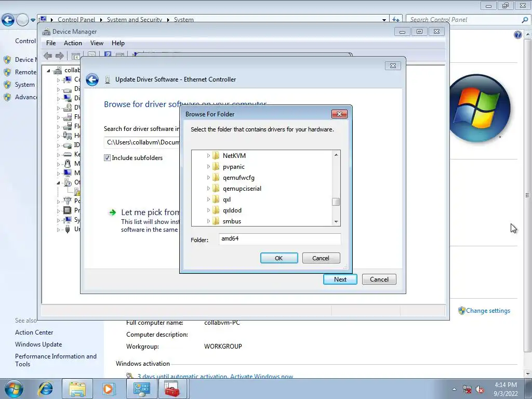Viewport: 532px width, 399px height.
Task: Click the Control Panel taskbar button
Action: point(141,389)
